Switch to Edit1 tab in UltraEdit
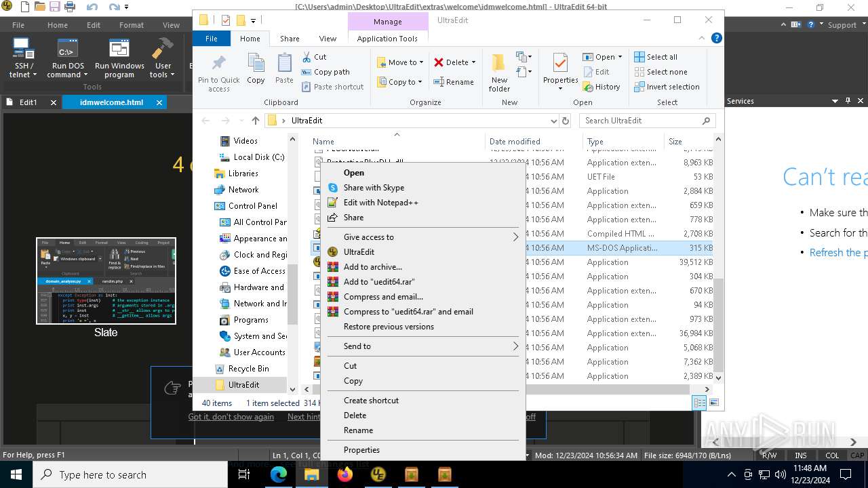Image resolution: width=868 pixels, height=488 pixels. 28,102
